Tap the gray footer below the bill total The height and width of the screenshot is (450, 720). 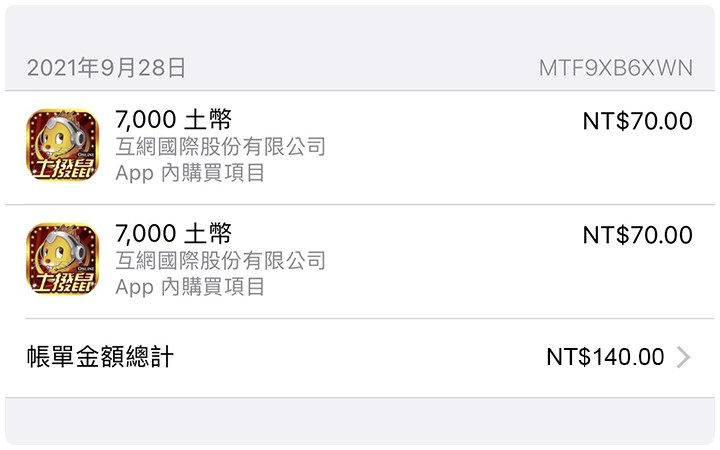pyautogui.click(x=360, y=421)
